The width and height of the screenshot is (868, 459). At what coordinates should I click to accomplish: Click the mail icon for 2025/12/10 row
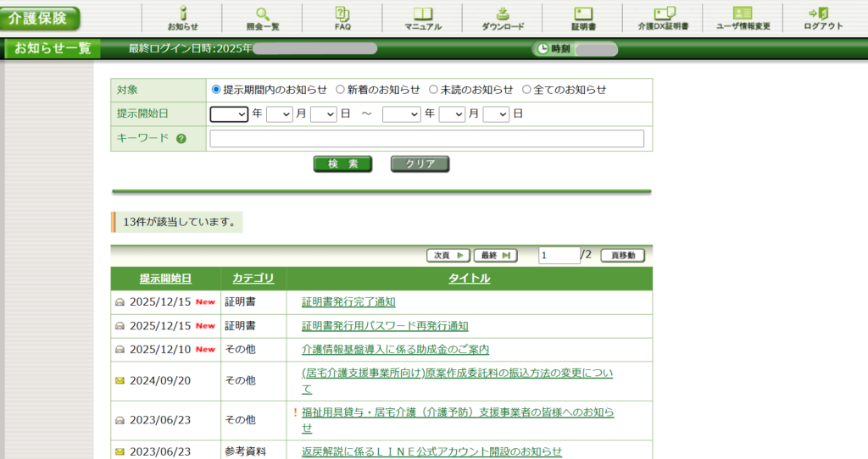(x=120, y=350)
